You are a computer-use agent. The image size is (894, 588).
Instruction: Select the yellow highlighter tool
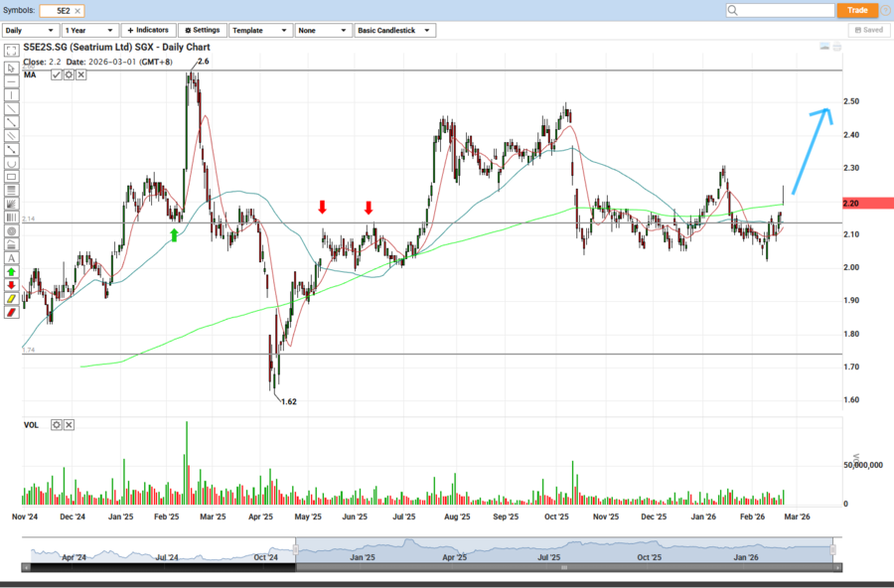(11, 298)
